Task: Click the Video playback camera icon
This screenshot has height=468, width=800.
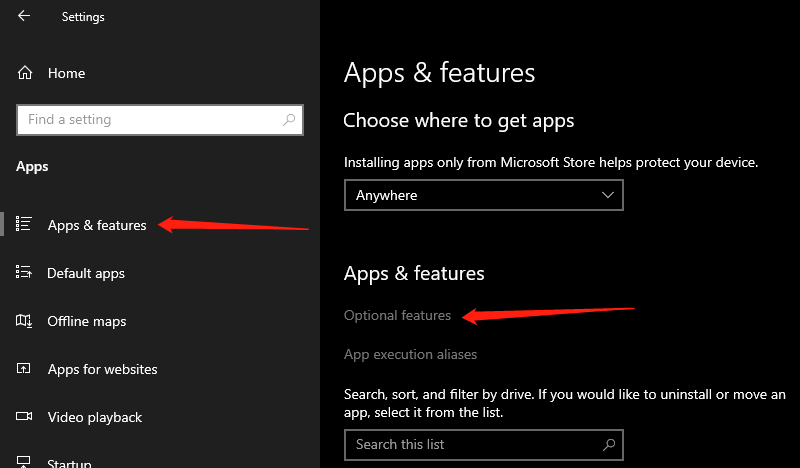Action: tap(24, 416)
